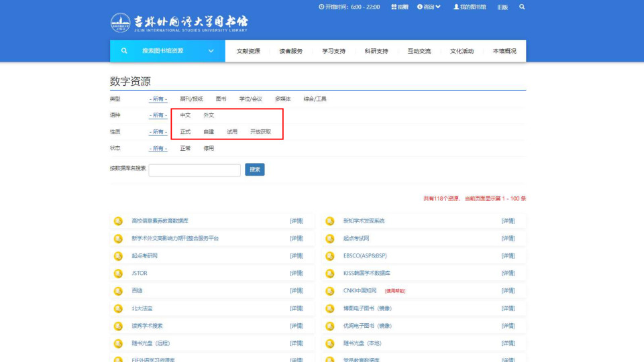This screenshot has width=644, height=362.
Task: Open the CNKI中国知网 database link
Action: pyautogui.click(x=360, y=290)
